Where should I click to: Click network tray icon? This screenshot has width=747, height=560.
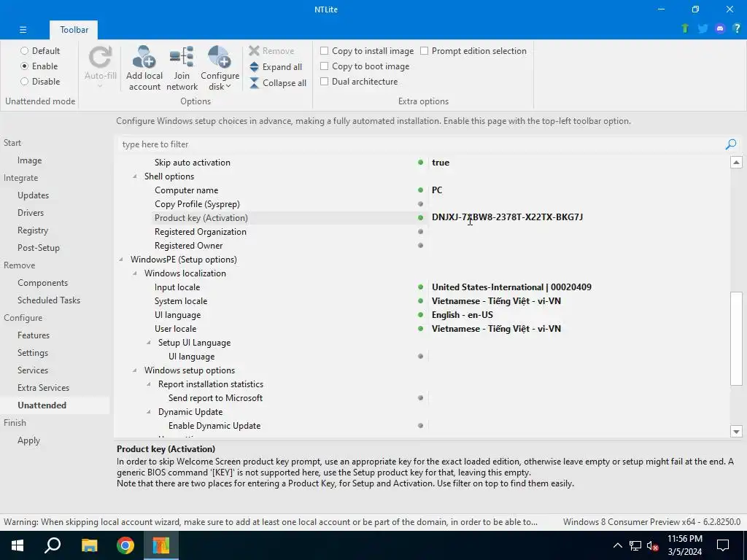pos(635,545)
